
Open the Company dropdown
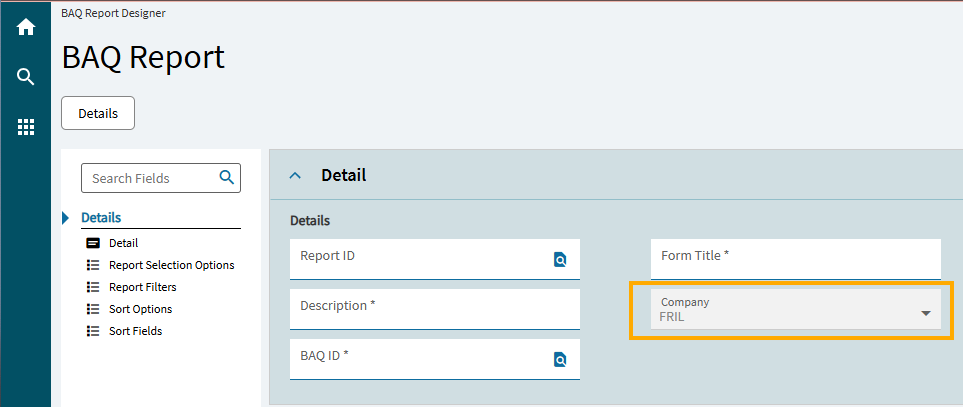925,313
